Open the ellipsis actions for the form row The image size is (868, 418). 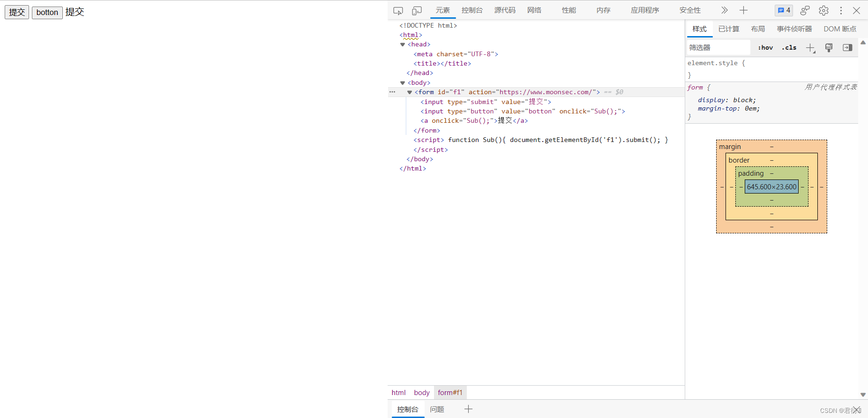pos(392,92)
